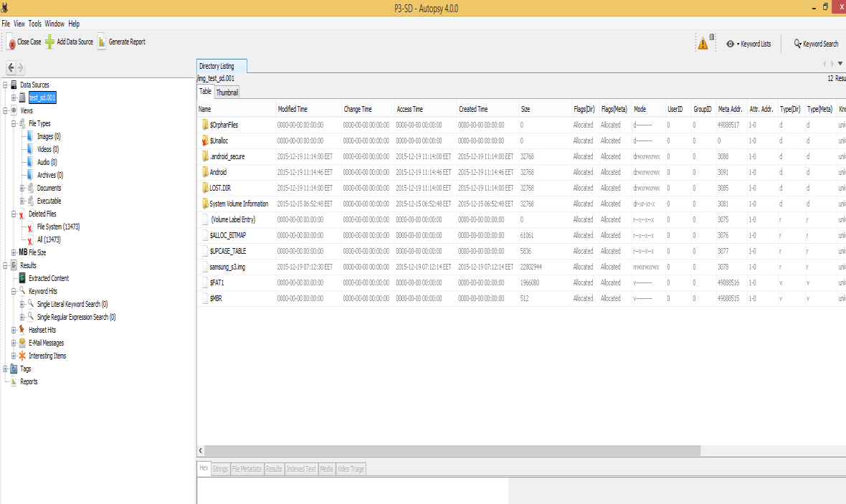Click the Deleted Files red X icon

(22, 214)
